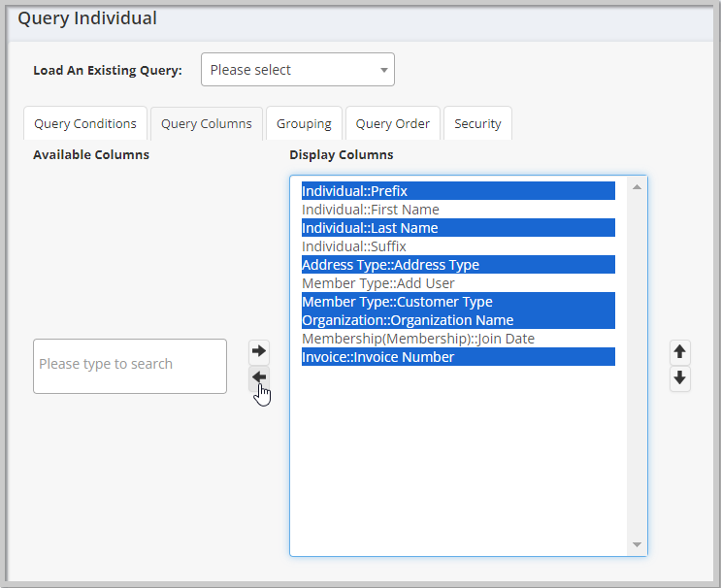Select Organization::Organization Name row
The height and width of the screenshot is (588, 721).
tap(458, 319)
